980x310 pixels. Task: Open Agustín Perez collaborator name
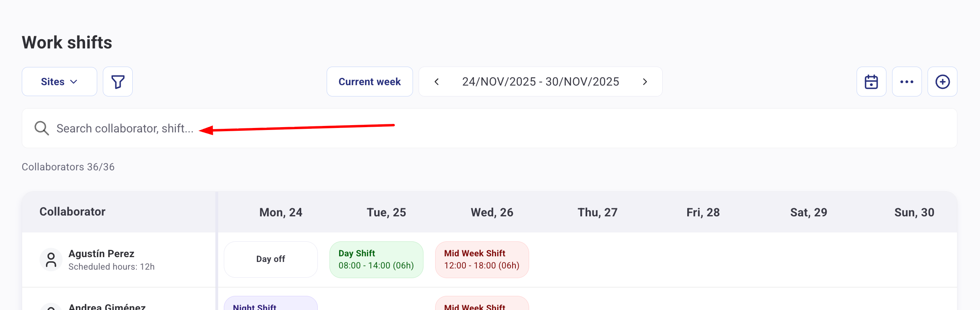[101, 254]
